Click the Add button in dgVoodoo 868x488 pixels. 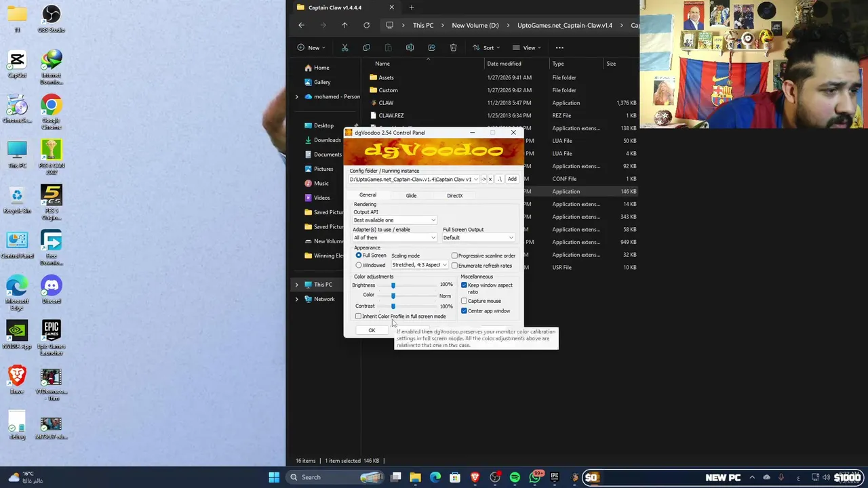coord(512,180)
